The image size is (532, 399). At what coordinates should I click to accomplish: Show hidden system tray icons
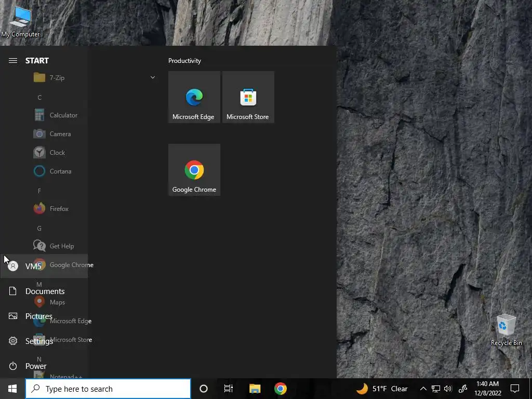(x=423, y=389)
